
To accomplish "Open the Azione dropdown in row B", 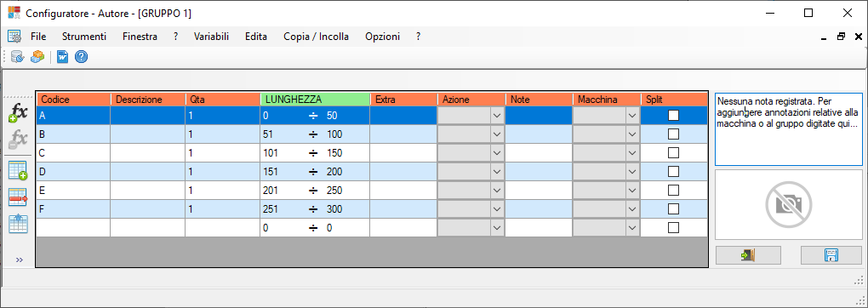I will click(497, 134).
